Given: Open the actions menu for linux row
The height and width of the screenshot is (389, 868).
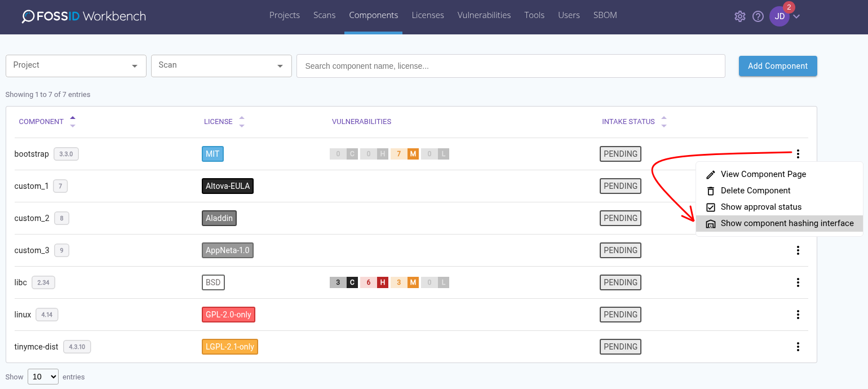Looking at the screenshot, I should point(798,315).
